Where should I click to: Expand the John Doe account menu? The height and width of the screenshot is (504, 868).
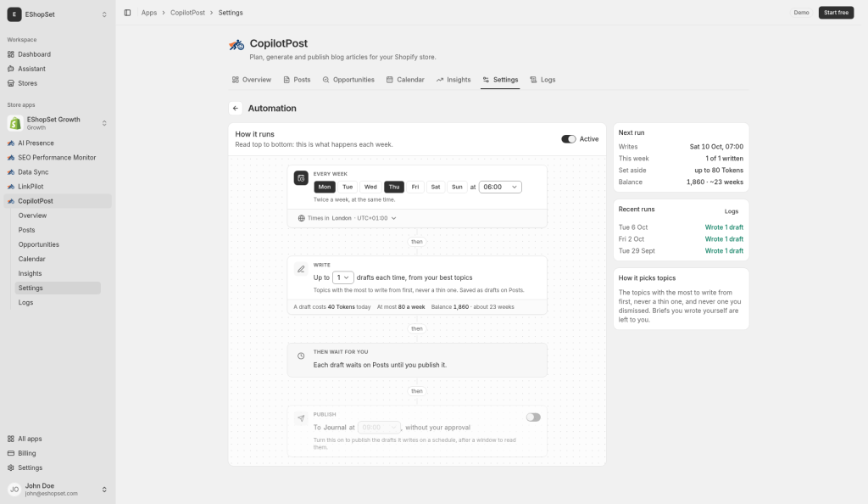[104, 490]
